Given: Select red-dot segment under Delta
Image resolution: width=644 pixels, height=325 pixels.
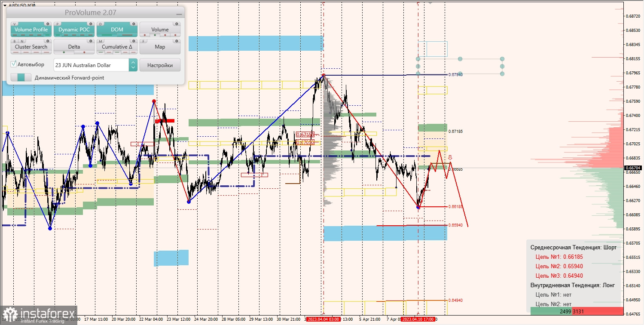Looking at the screenshot, I should 84,52.
